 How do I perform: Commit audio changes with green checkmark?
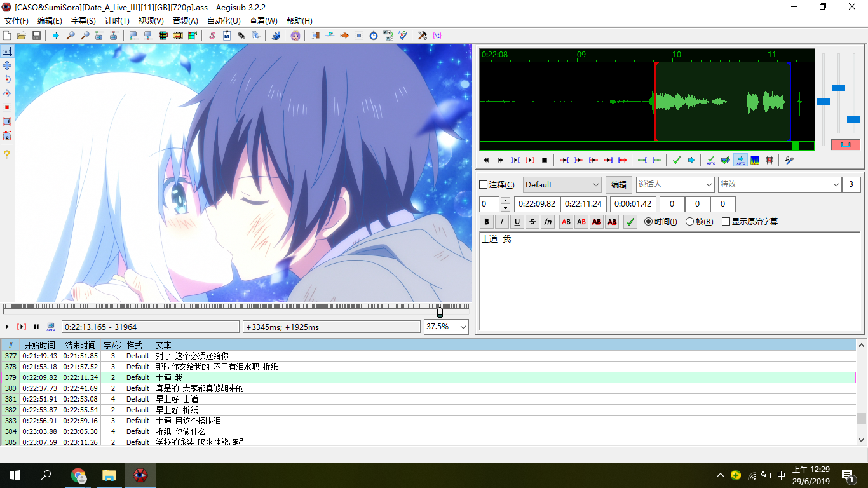point(676,160)
